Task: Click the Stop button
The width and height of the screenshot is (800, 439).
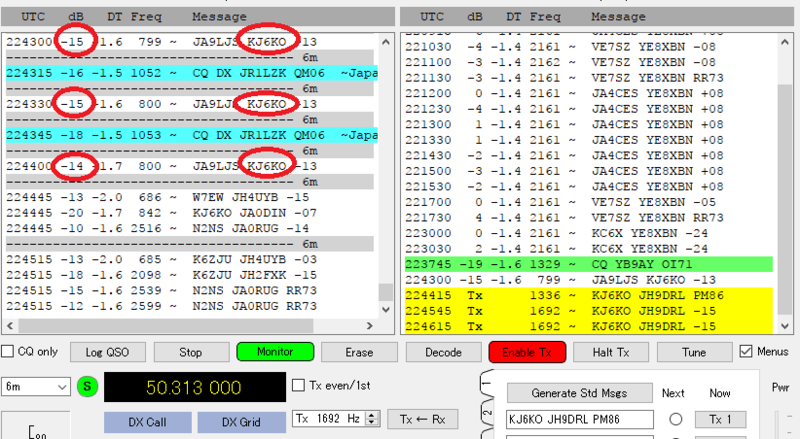Action: click(191, 352)
